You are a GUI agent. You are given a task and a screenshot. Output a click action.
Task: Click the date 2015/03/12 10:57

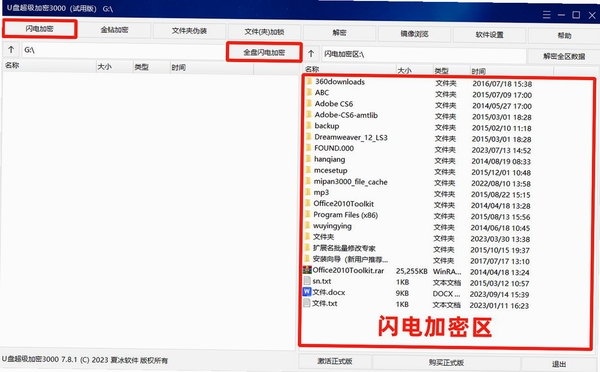click(499, 284)
